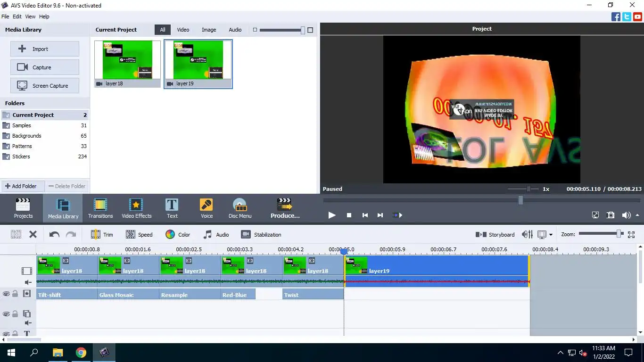Viewport: 644px width, 362px height.
Task: Click the Capture button
Action: [45, 67]
